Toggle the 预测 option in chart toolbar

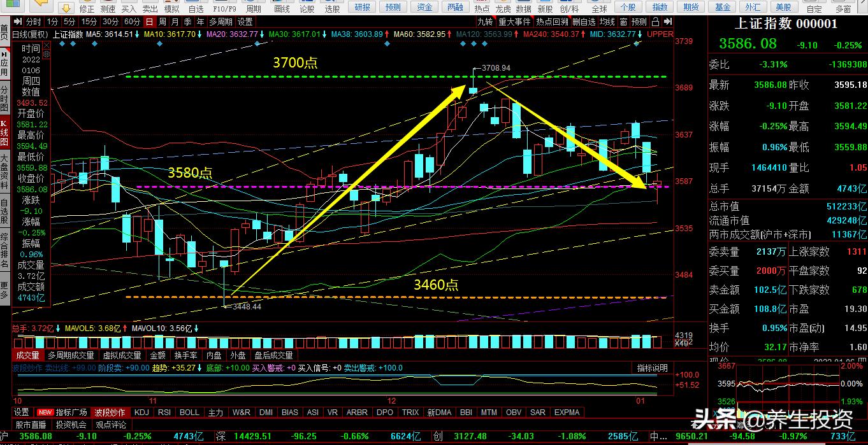pyautogui.click(x=639, y=21)
